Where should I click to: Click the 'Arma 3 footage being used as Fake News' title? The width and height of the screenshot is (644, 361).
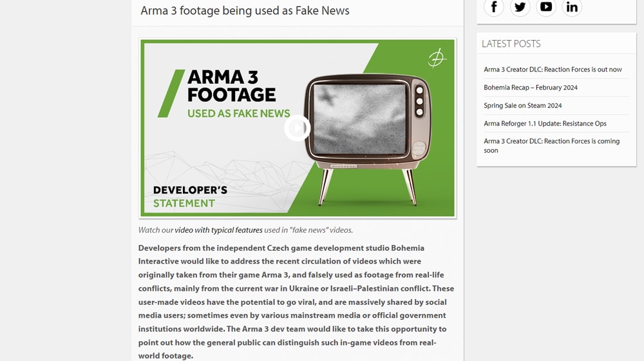[245, 11]
